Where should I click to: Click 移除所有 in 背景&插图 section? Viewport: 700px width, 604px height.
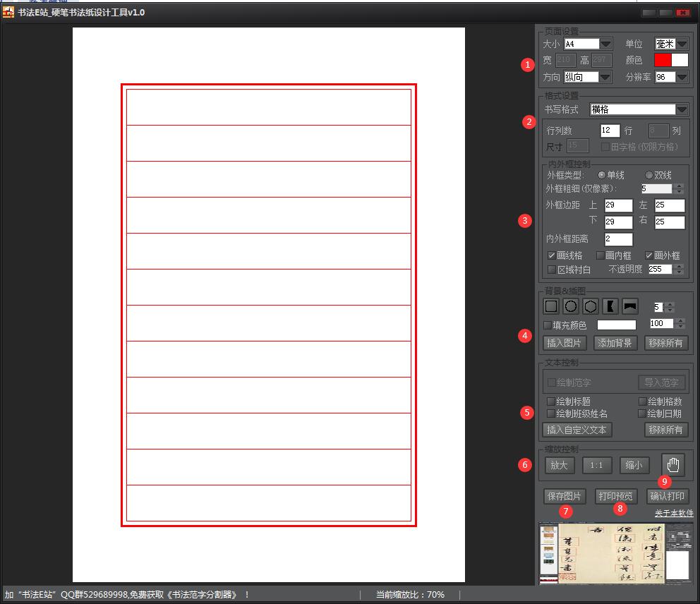pos(665,343)
